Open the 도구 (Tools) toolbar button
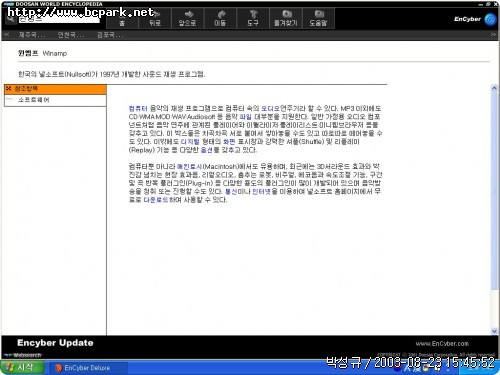This screenshot has height=375, width=500. 253,19
